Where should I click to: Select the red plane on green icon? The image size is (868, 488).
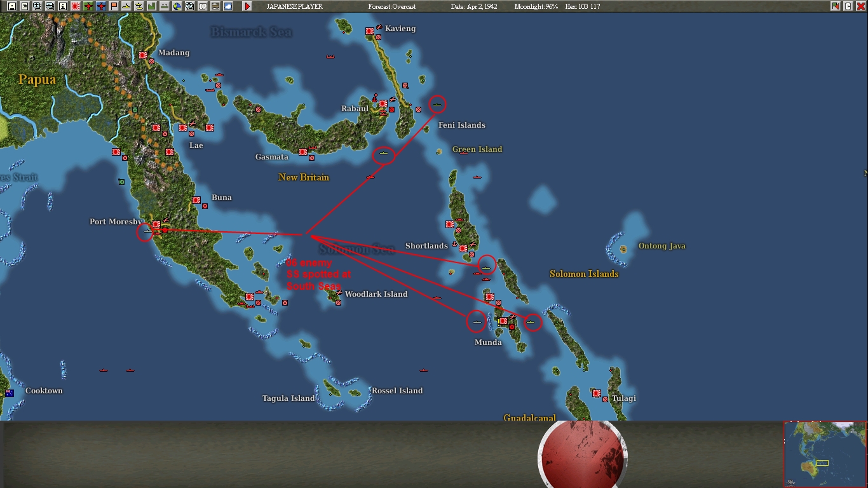coord(88,6)
